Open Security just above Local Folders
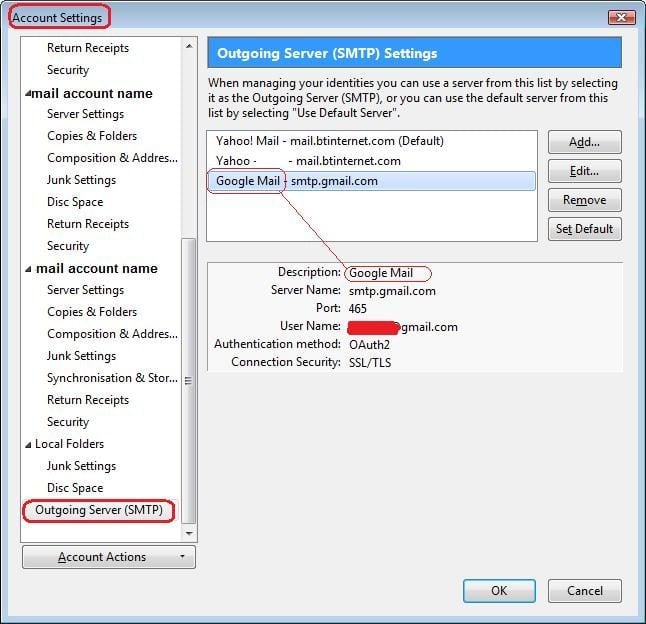 click(x=68, y=422)
